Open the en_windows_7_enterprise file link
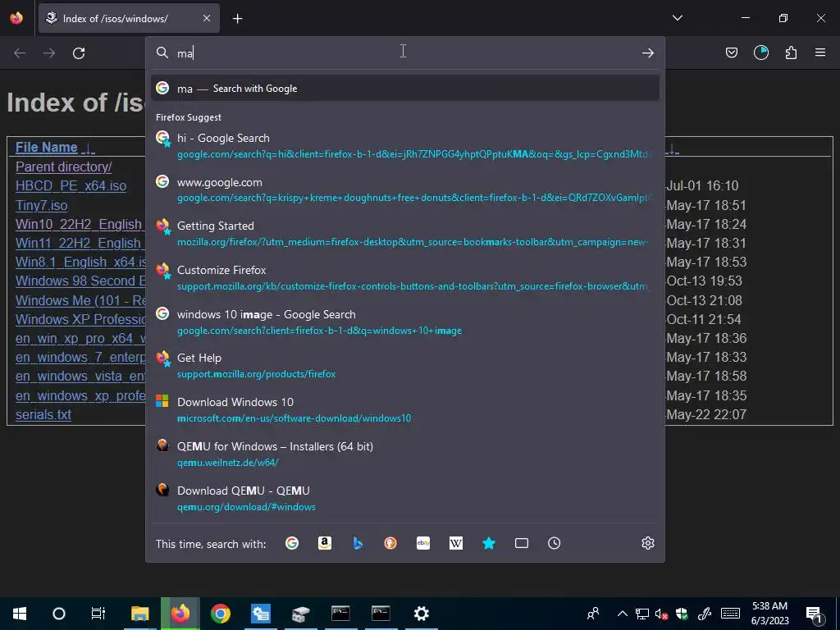The width and height of the screenshot is (840, 630). click(x=80, y=358)
